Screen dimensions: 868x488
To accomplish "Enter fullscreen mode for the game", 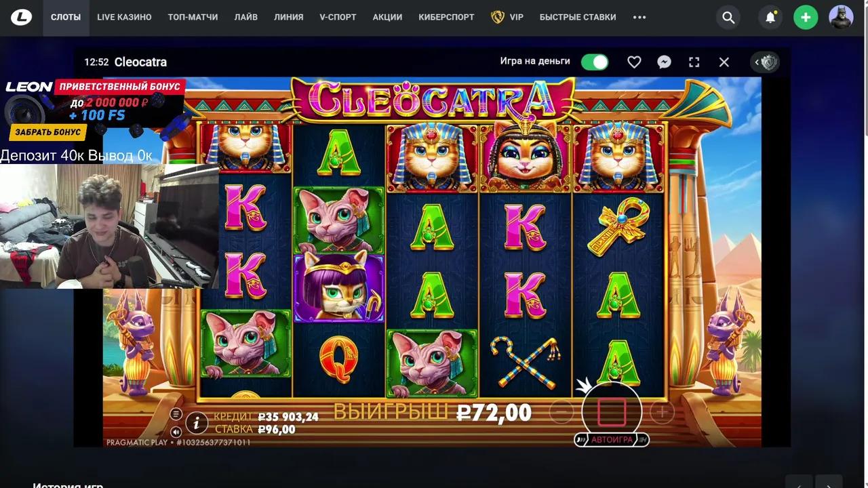I will point(694,62).
